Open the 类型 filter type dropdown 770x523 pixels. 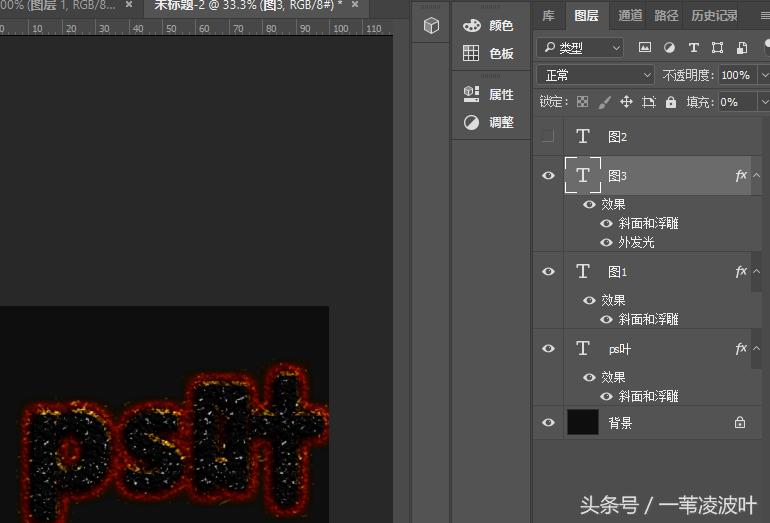(580, 48)
